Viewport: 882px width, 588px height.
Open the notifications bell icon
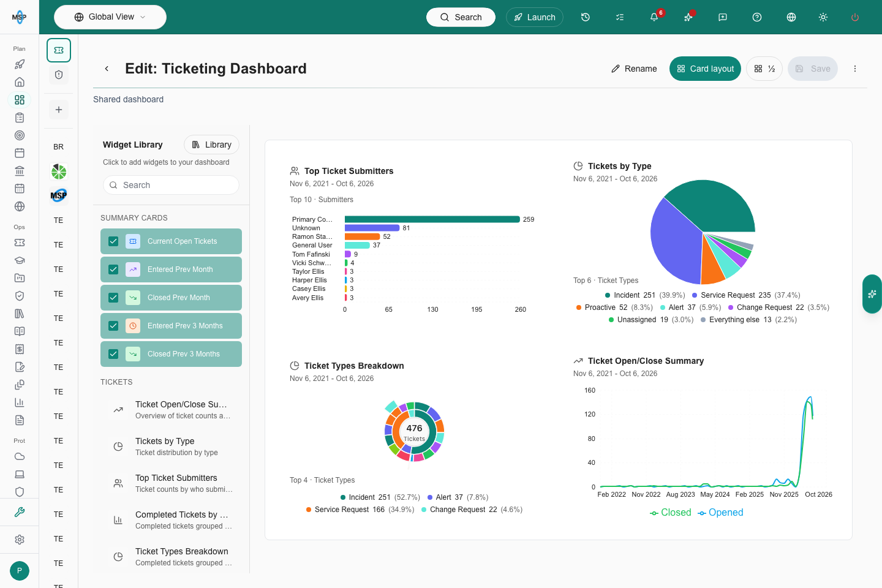[x=654, y=17]
